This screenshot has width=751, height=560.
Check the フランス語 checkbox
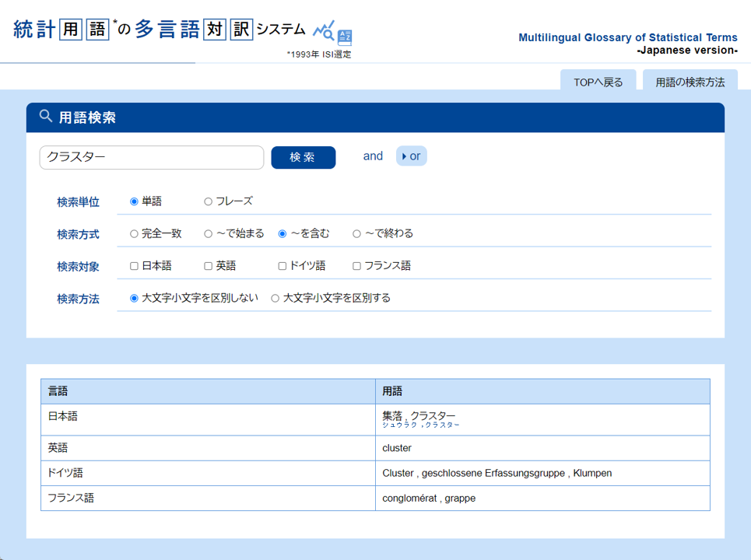[356, 266]
